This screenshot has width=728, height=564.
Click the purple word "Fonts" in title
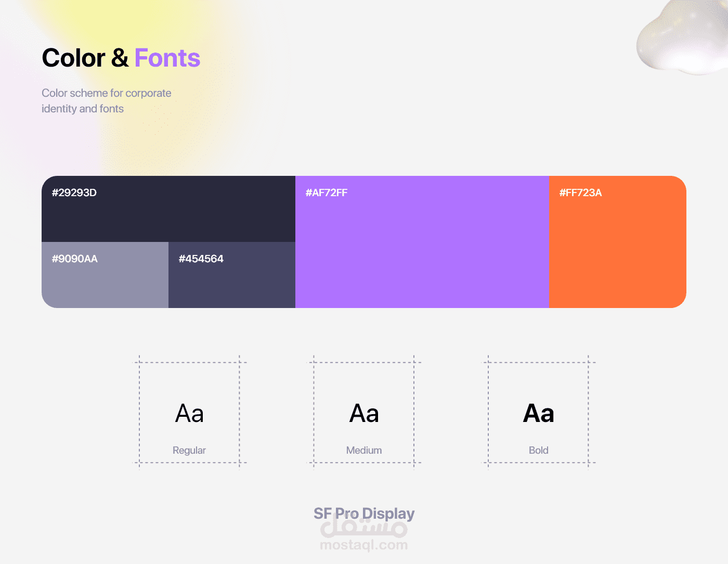[x=167, y=58]
